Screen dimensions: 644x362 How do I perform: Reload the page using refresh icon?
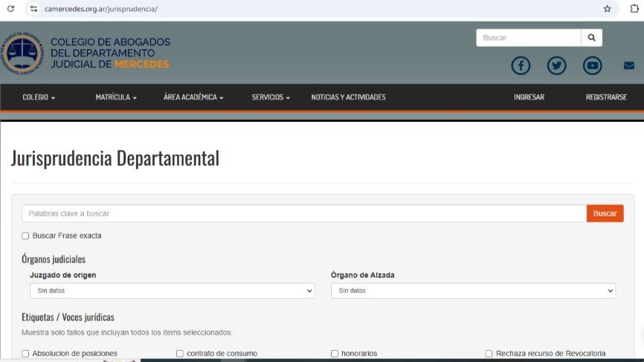10,9
